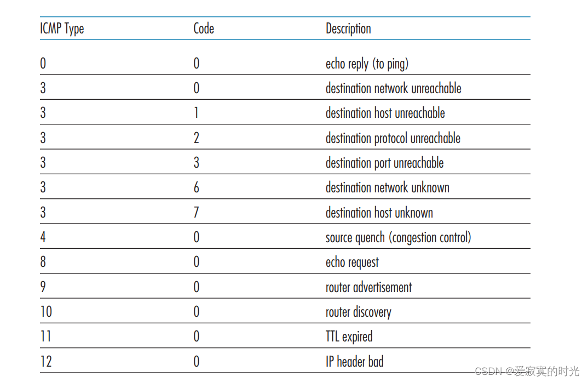The image size is (588, 382).
Task: Click the ICMP Type column header
Action: pyautogui.click(x=62, y=28)
